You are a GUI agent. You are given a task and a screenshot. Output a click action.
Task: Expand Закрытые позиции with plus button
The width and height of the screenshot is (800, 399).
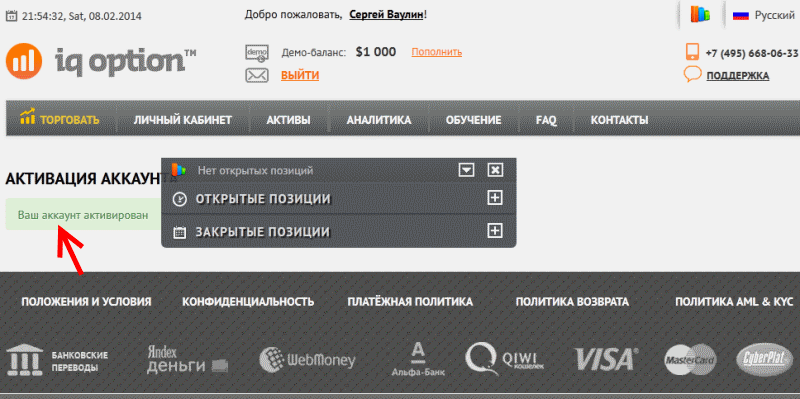(x=494, y=231)
